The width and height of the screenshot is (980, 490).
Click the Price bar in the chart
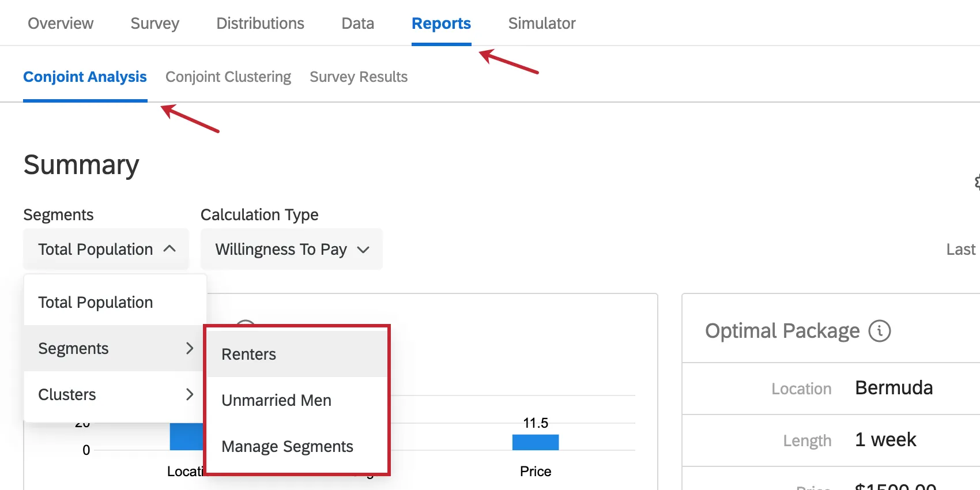tap(535, 442)
